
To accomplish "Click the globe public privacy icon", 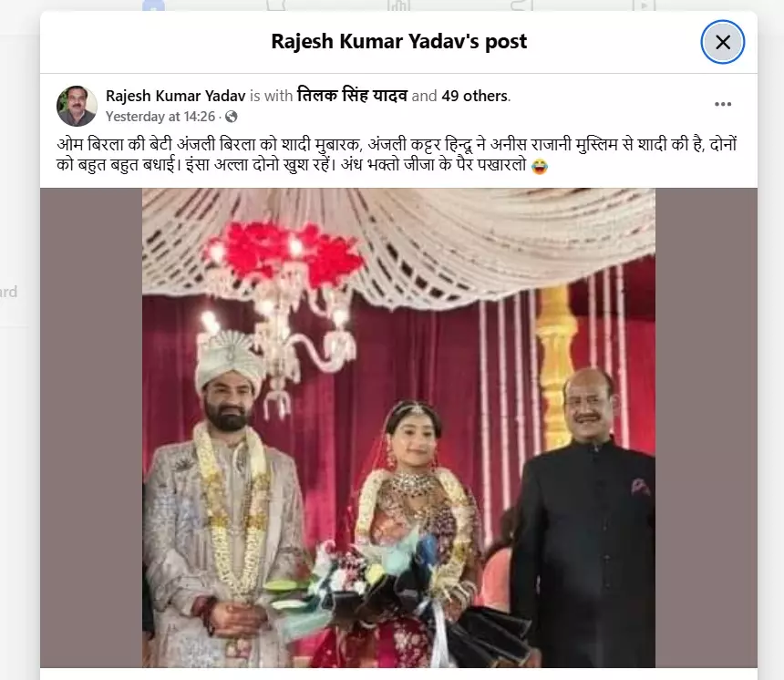I will 231,117.
